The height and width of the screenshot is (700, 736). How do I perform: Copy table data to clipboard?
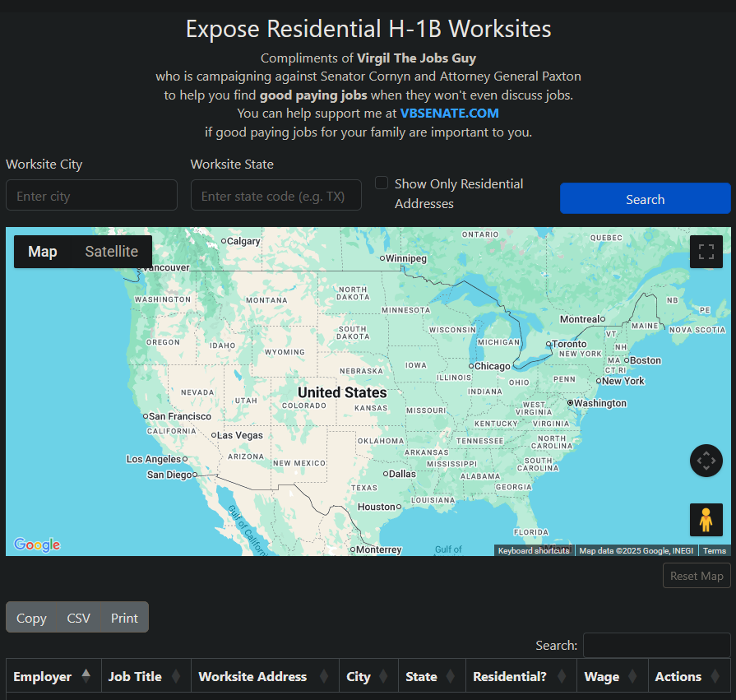(31, 618)
